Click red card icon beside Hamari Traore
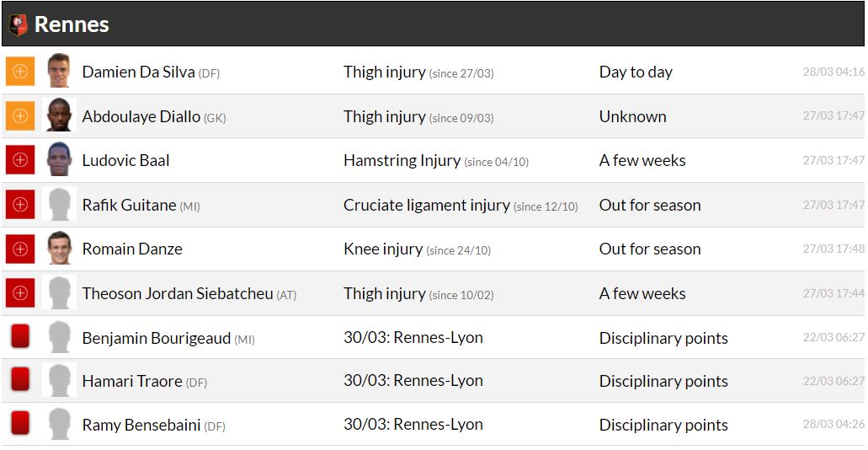The width and height of the screenshot is (868, 450). coord(20,381)
